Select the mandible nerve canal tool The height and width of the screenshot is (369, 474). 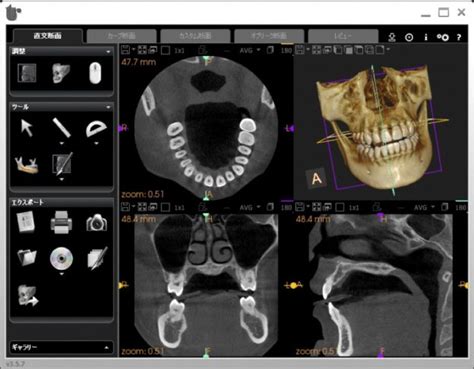point(26,165)
